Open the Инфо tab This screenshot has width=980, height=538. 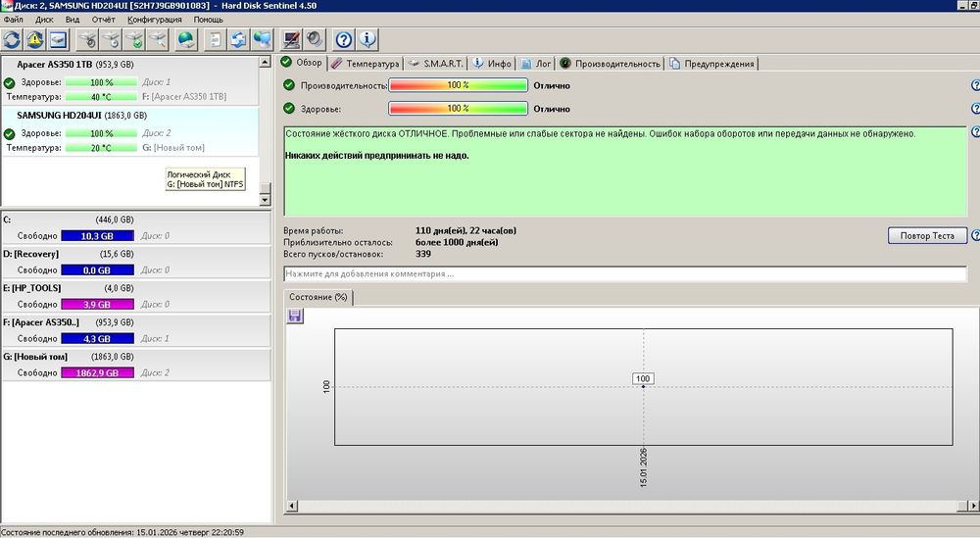coord(493,64)
